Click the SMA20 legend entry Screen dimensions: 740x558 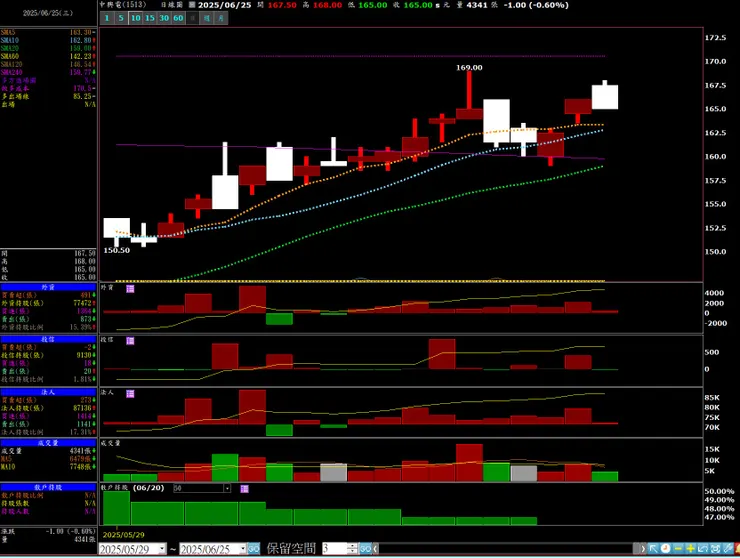pos(48,49)
